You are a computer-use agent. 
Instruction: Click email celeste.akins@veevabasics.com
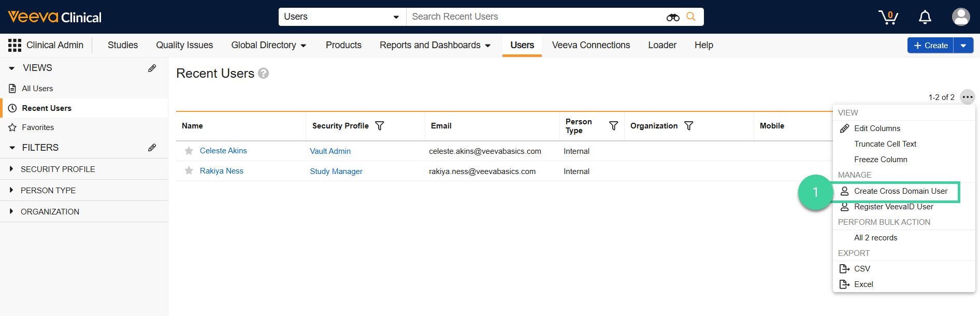[x=485, y=151]
